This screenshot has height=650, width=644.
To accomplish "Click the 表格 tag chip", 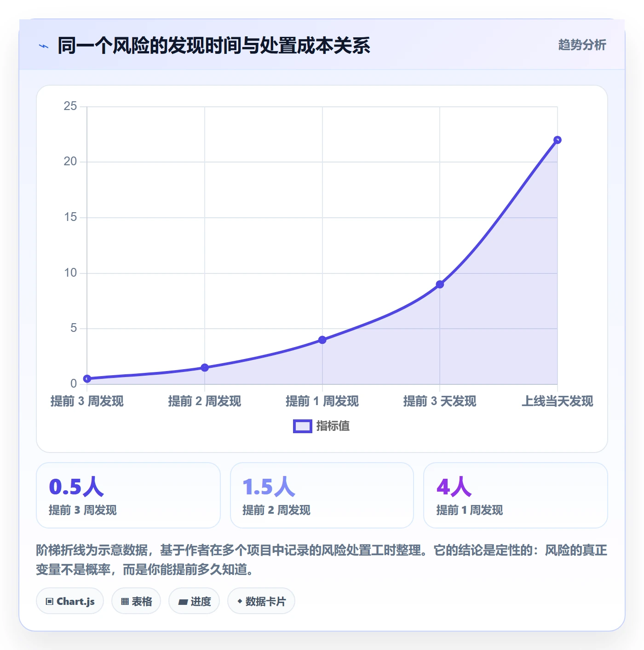I will point(136,601).
